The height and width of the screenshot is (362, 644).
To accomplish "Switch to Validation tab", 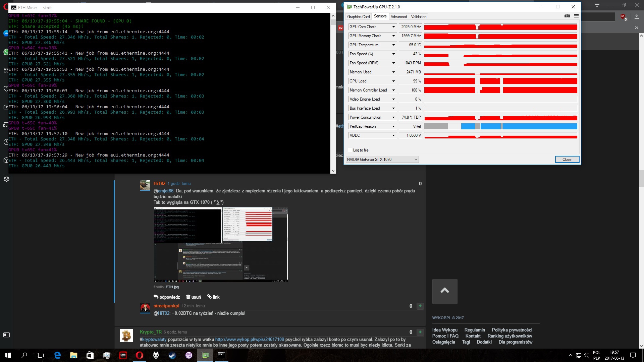I will (419, 17).
